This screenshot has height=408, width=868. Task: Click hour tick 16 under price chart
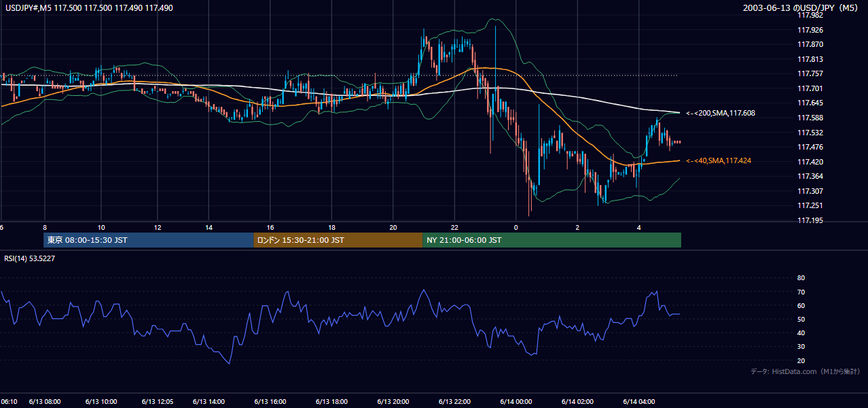pos(270,227)
